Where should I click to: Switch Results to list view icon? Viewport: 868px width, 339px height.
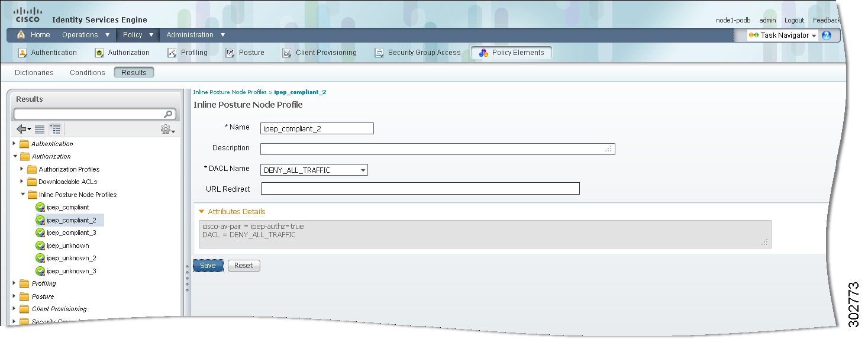pos(40,129)
